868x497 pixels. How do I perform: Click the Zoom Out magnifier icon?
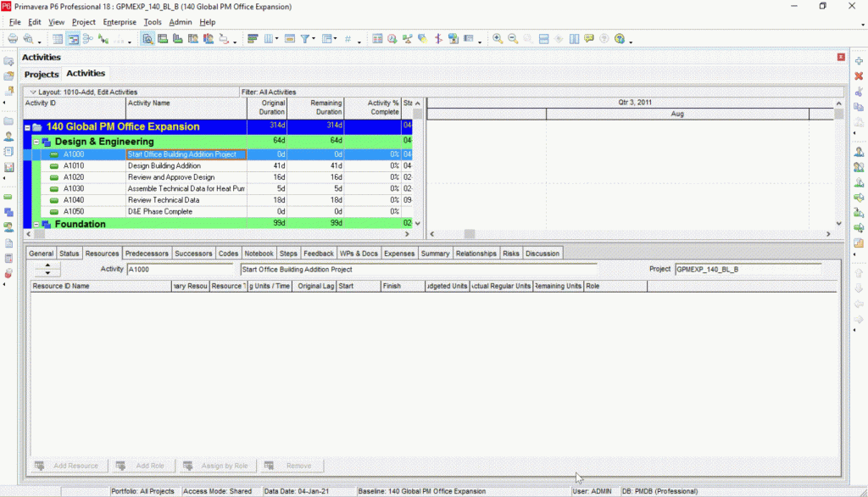point(513,39)
